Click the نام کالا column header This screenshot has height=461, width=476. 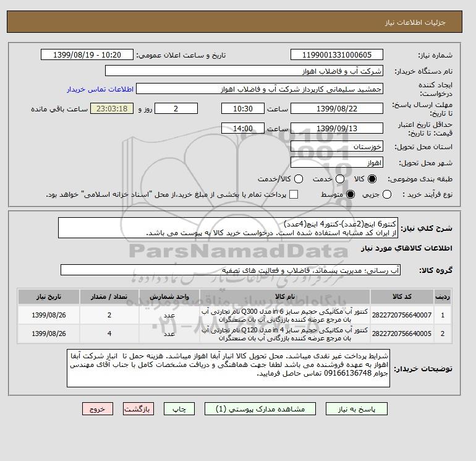[285, 296]
